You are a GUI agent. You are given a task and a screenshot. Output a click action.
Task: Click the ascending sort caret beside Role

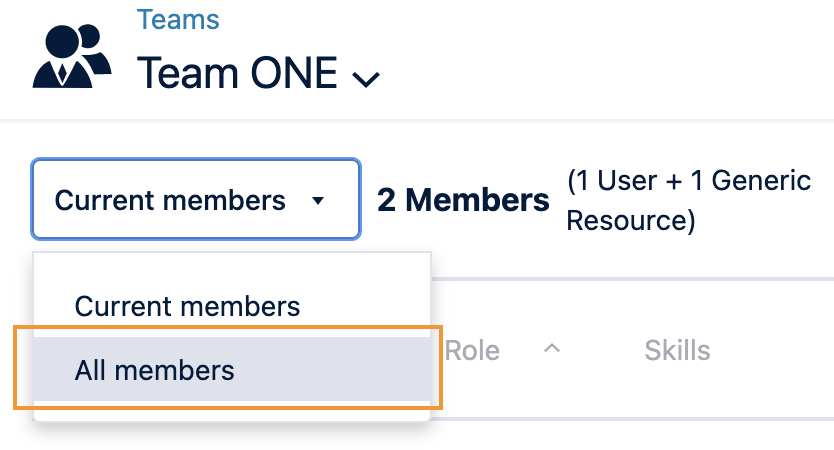(551, 349)
